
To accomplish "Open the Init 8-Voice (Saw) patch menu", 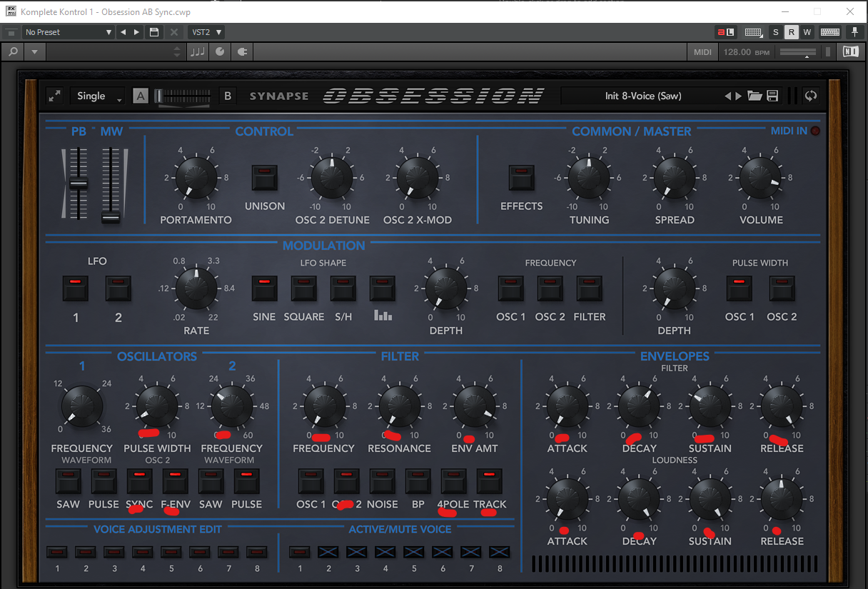I will point(642,96).
